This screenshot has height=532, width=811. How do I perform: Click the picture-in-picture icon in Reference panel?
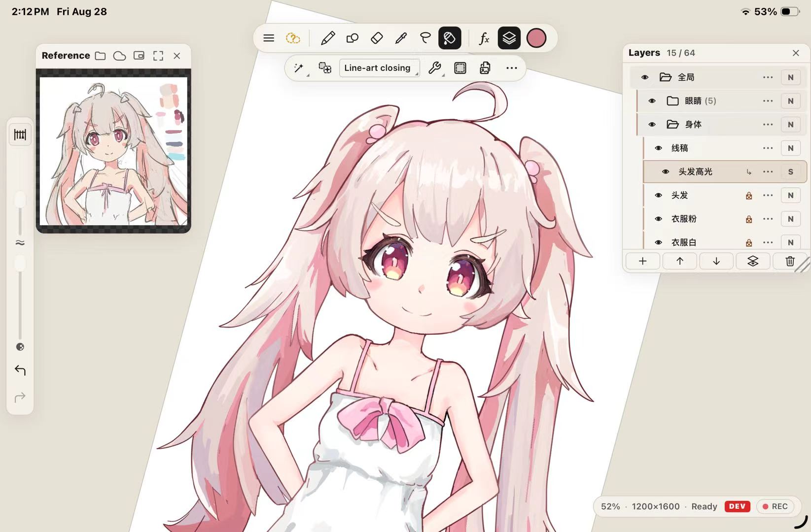(x=139, y=56)
